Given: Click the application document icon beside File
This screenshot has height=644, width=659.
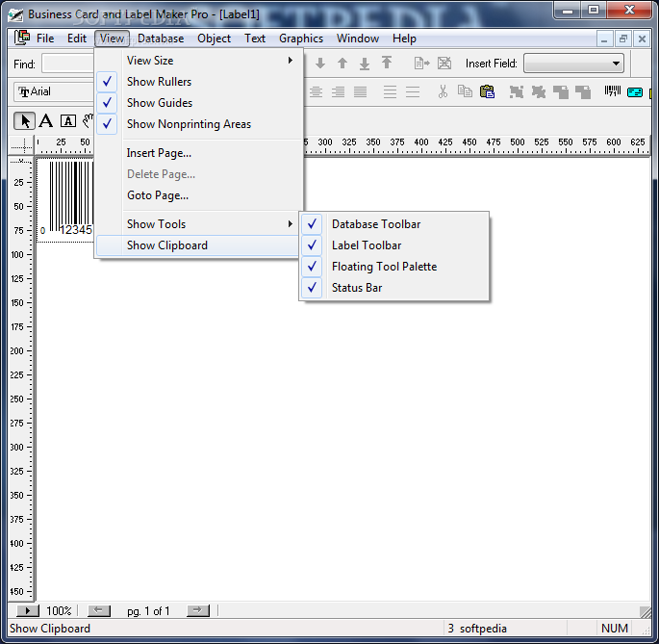Looking at the screenshot, I should [22, 38].
